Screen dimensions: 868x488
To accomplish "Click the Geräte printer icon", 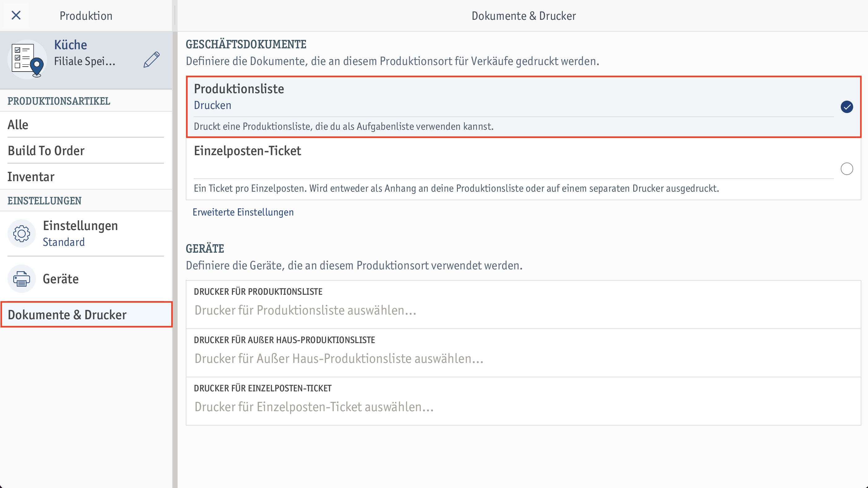I will tap(22, 279).
